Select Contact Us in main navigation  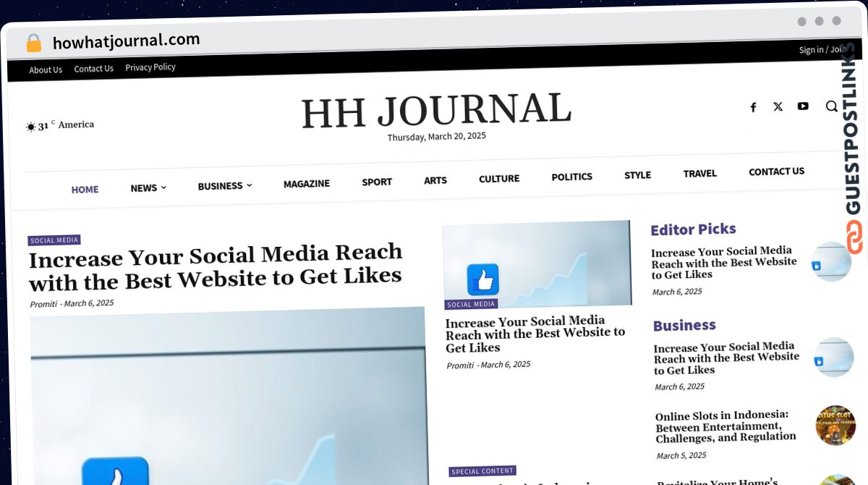[x=776, y=172]
